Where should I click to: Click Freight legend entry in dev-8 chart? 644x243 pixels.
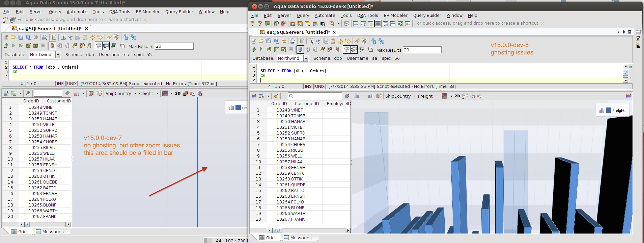612,110
